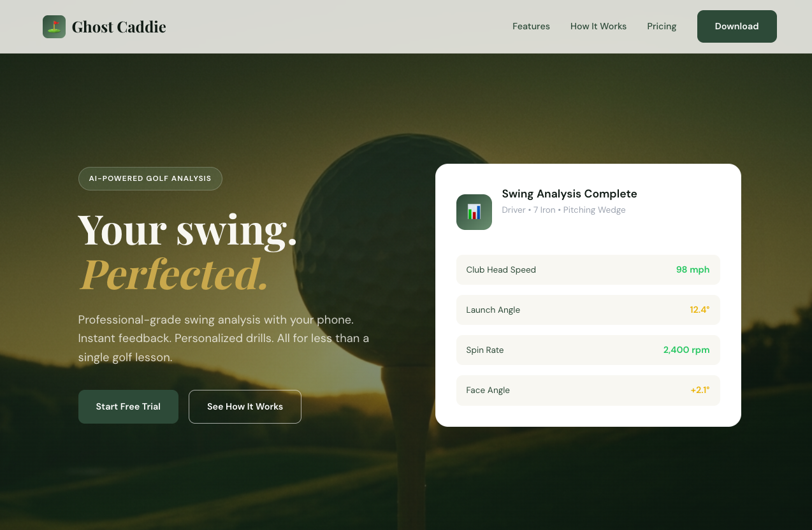Screen dimensions: 812x530
Task: Click the golf flag logo icon
Action: [54, 27]
